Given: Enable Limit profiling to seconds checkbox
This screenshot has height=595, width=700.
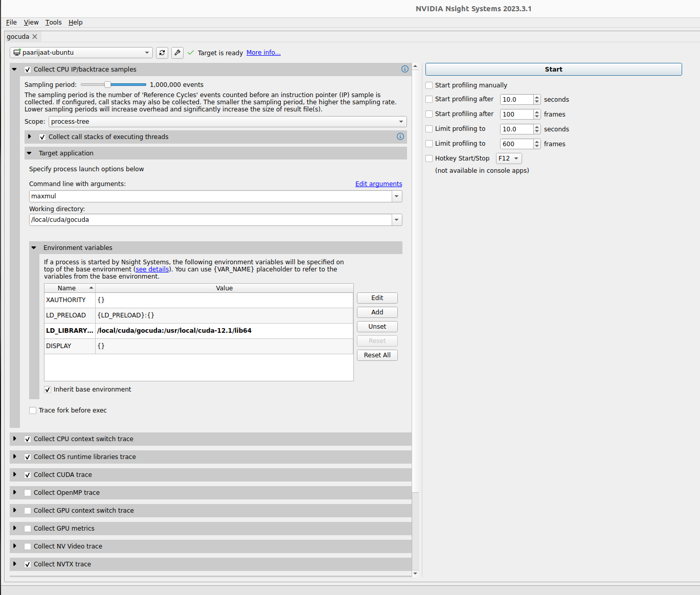Looking at the screenshot, I should point(429,129).
